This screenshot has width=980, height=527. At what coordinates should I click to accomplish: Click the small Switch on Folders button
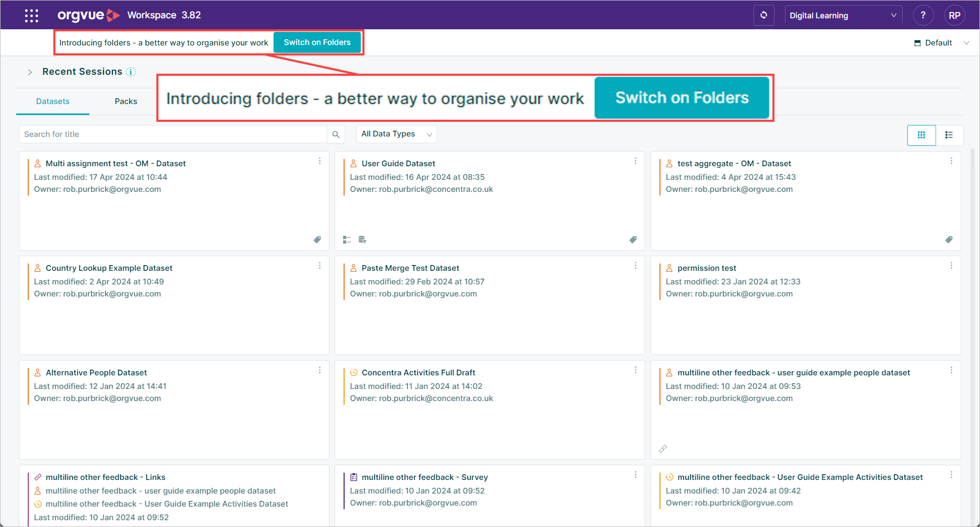317,42
